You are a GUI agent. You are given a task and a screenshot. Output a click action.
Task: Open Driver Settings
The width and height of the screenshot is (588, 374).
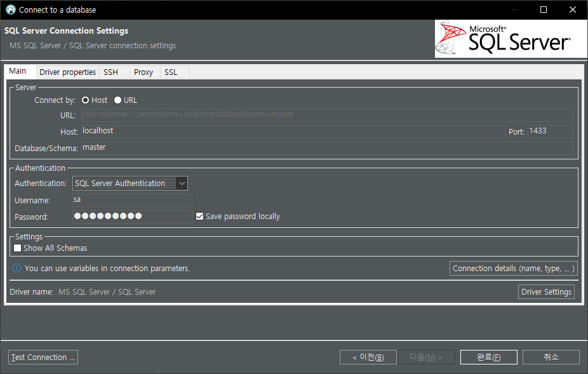click(x=546, y=292)
